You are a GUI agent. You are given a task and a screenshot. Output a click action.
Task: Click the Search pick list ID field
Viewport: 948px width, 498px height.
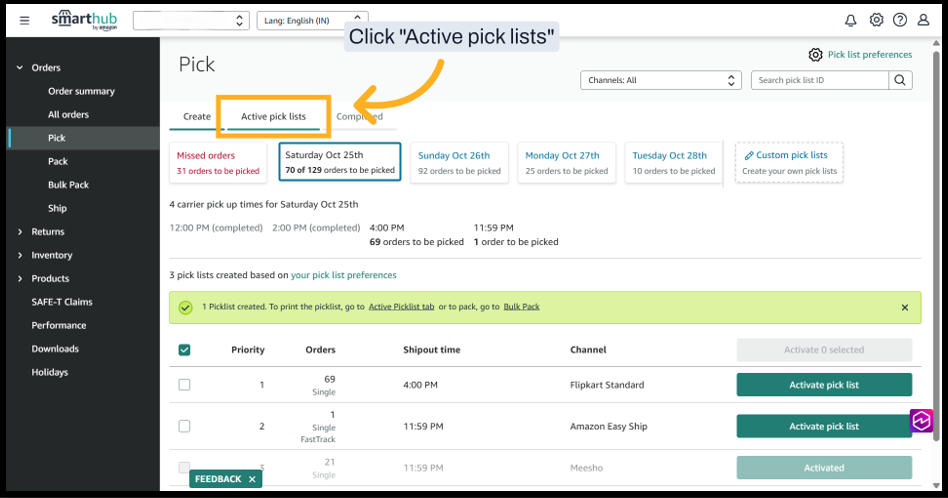[x=819, y=80]
